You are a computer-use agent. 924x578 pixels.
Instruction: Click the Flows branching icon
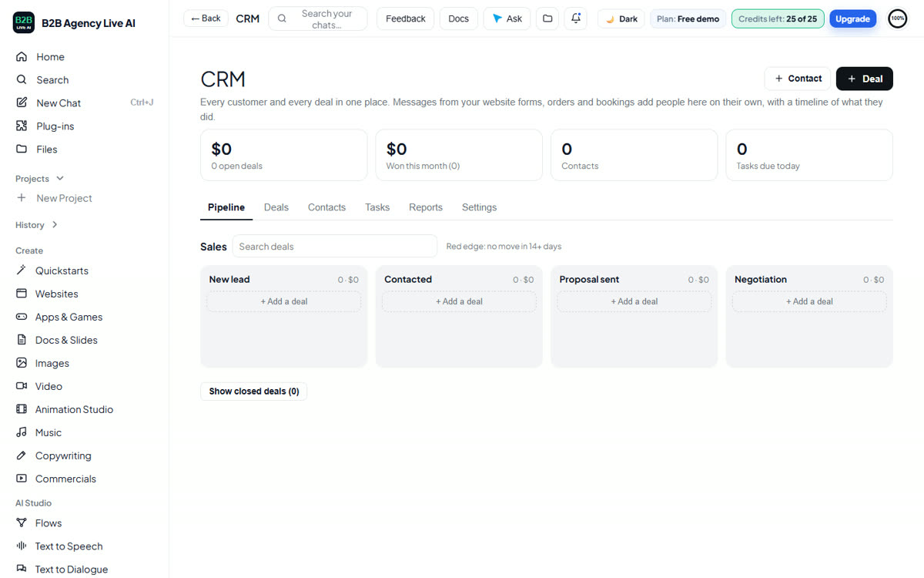(x=21, y=523)
